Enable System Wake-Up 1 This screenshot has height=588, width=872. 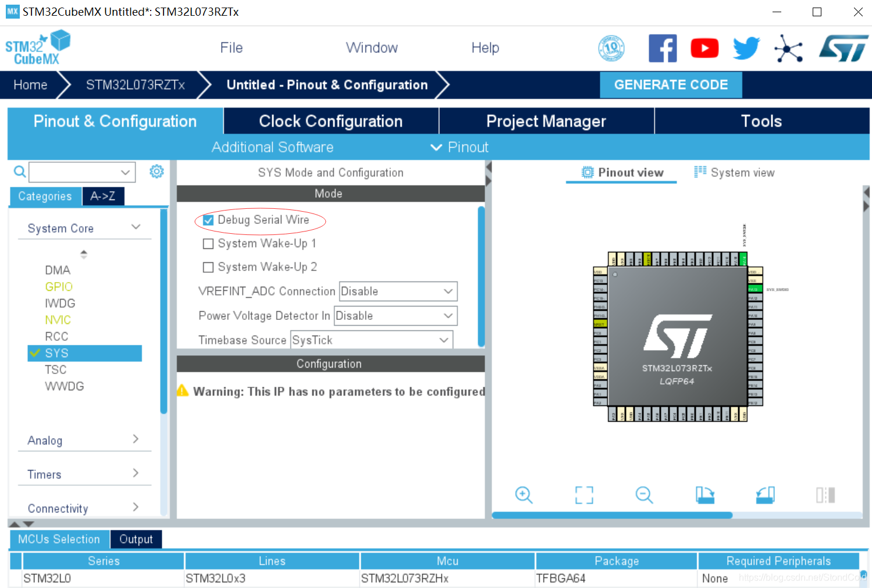click(208, 244)
